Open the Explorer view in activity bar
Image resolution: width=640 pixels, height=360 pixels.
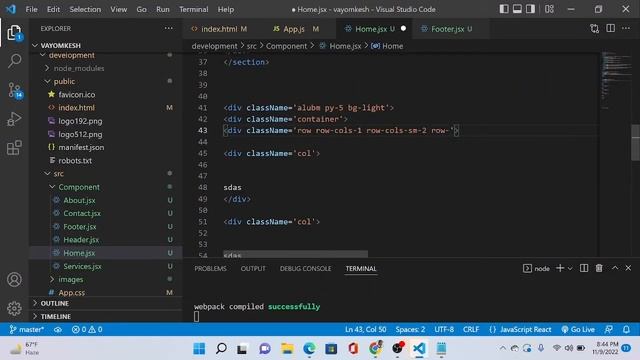click(14, 32)
